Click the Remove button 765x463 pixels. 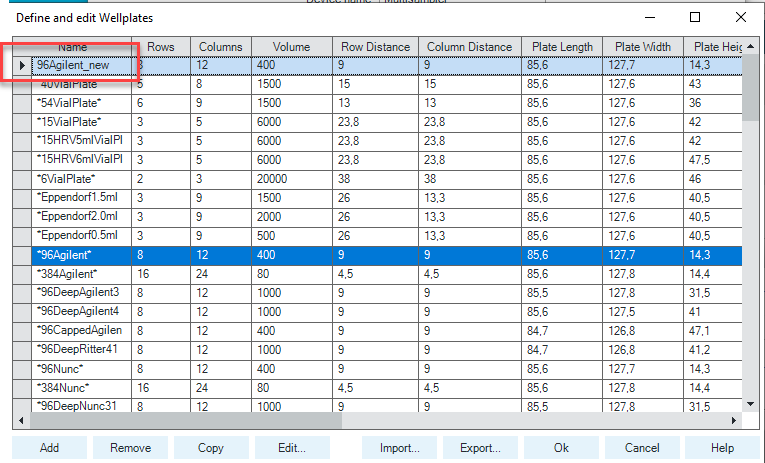pos(130,447)
